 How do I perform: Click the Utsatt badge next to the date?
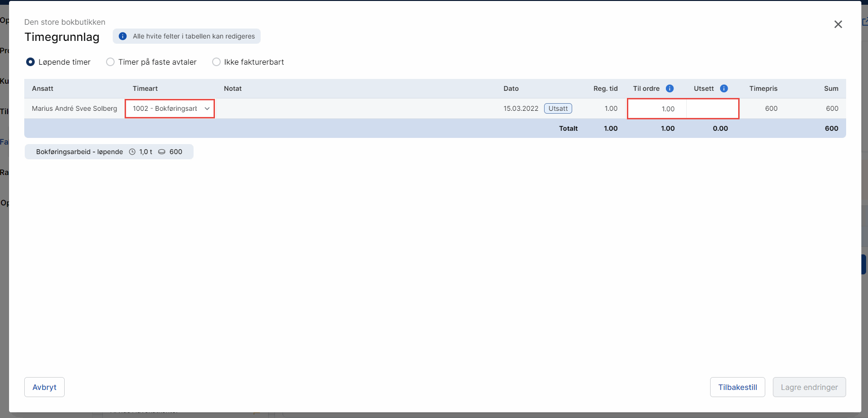(558, 108)
